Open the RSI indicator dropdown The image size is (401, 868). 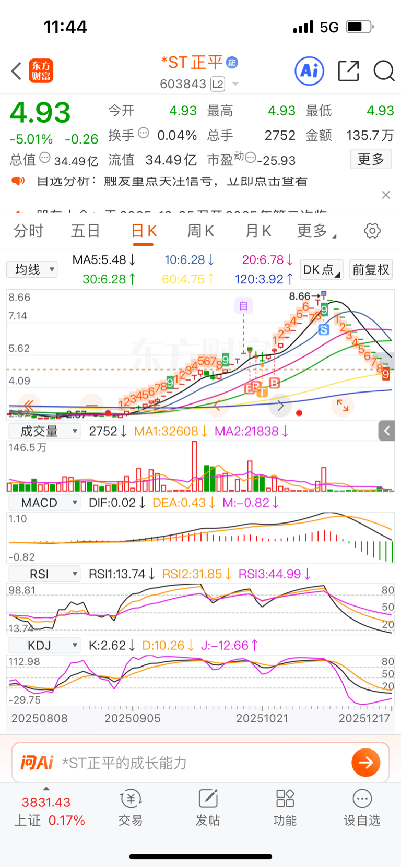44,574
